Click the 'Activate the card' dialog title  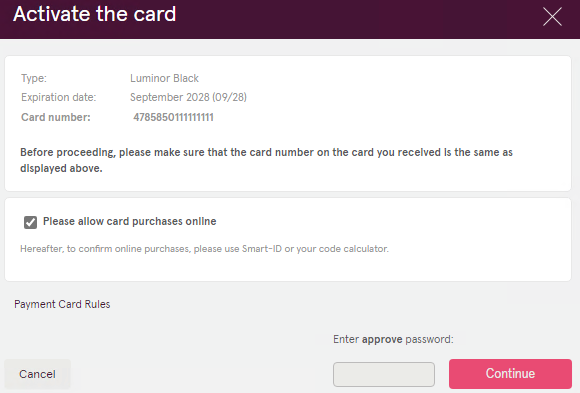tap(95, 14)
